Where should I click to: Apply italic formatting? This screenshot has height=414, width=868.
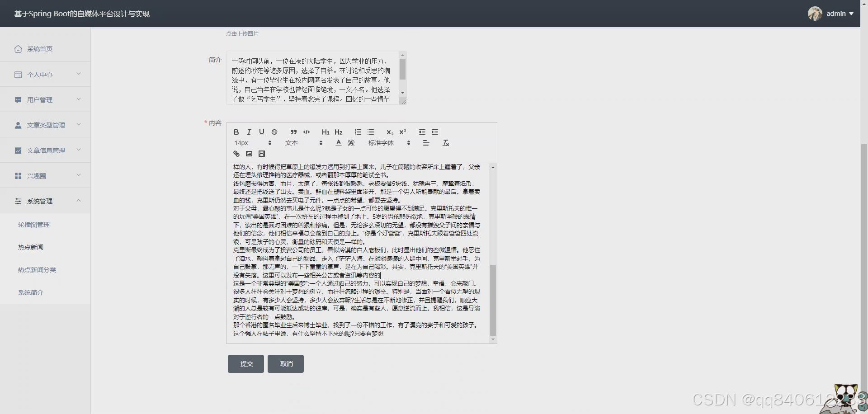click(249, 132)
